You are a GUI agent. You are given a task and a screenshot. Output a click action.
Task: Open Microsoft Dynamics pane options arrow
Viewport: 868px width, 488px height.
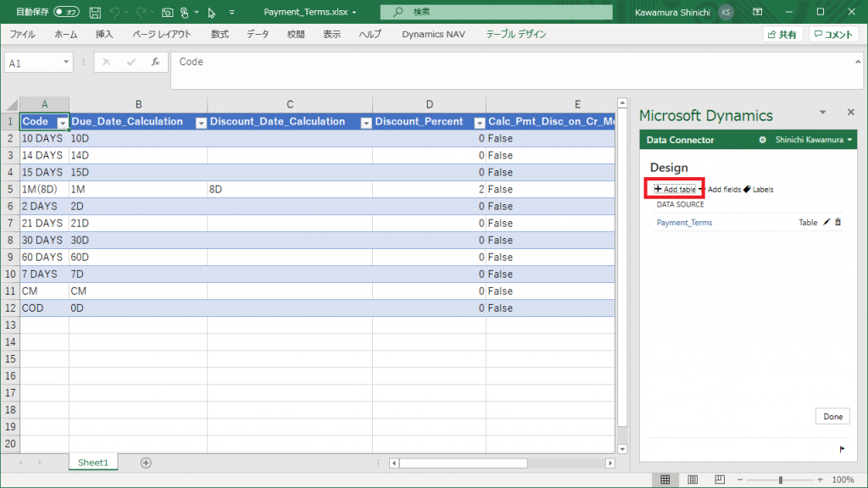click(x=822, y=113)
